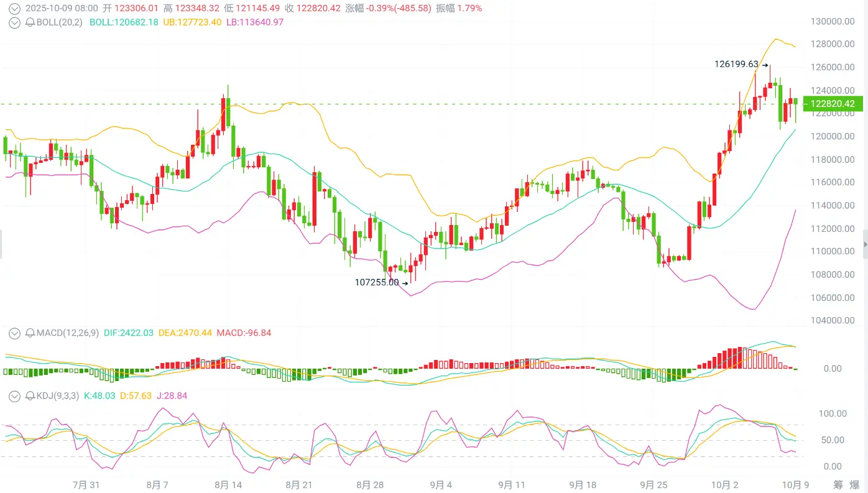Click the 9月 25 date label
Viewport: 868px width, 493px height.
pyautogui.click(x=654, y=484)
